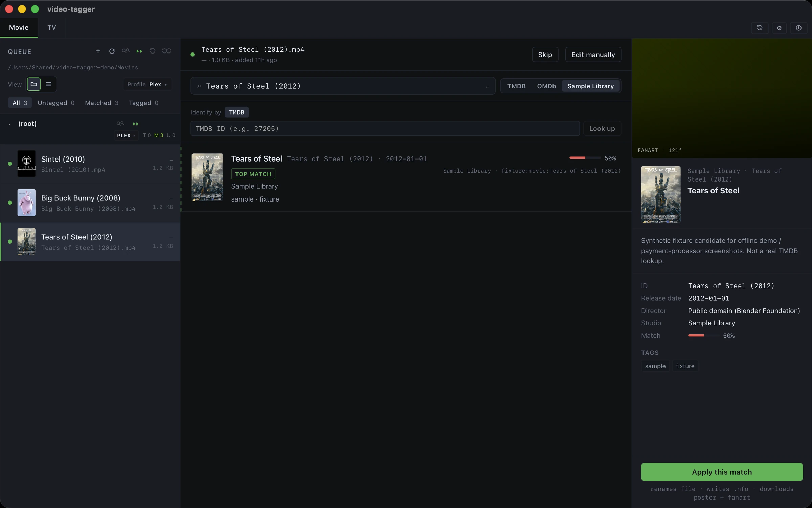Image resolution: width=812 pixels, height=508 pixels.
Task: Filter queue by All 3
Action: pos(20,103)
